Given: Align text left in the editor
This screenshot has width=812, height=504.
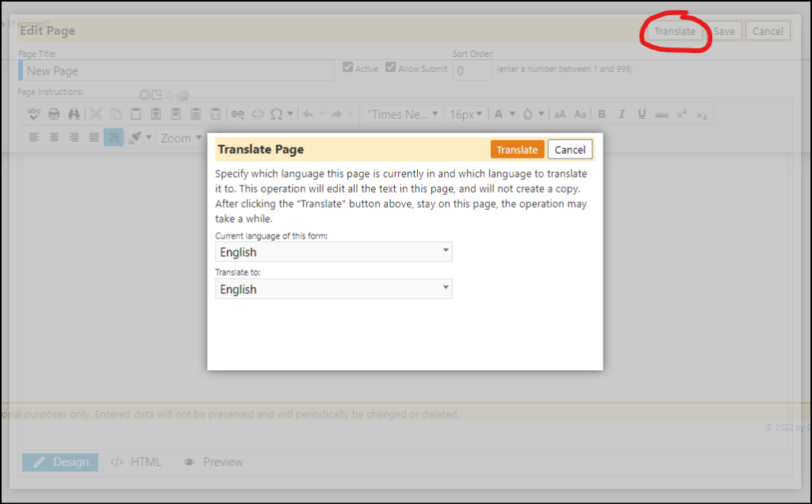Looking at the screenshot, I should click(34, 137).
